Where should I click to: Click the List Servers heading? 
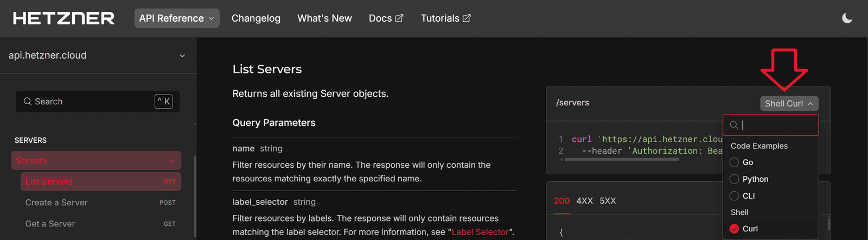267,69
